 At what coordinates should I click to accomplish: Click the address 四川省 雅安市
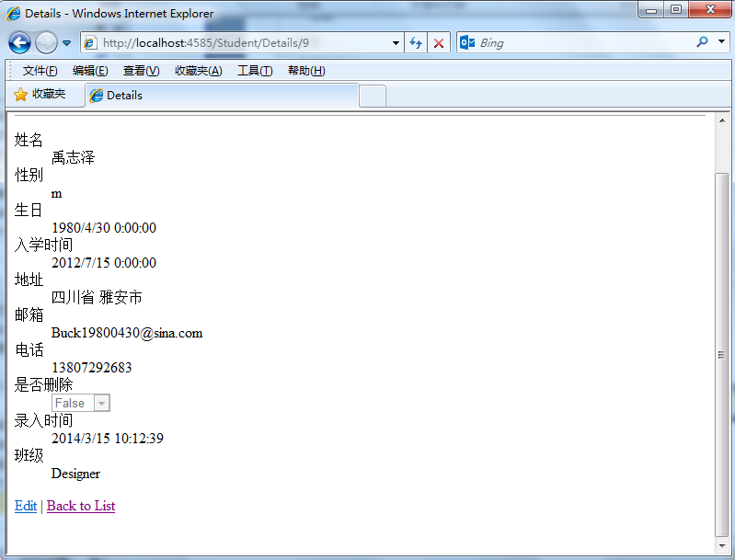97,298
